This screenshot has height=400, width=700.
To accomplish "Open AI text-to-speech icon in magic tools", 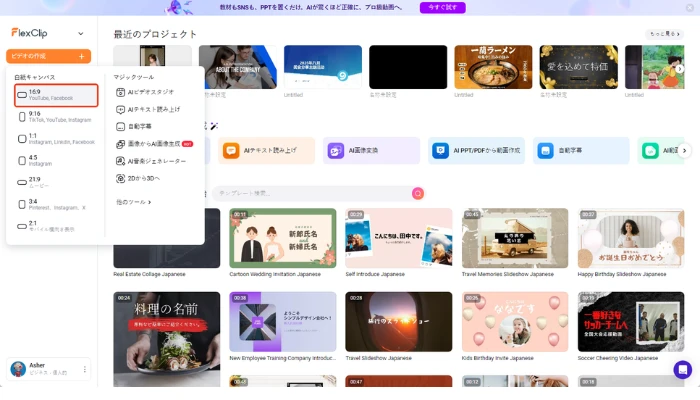I will pos(120,109).
